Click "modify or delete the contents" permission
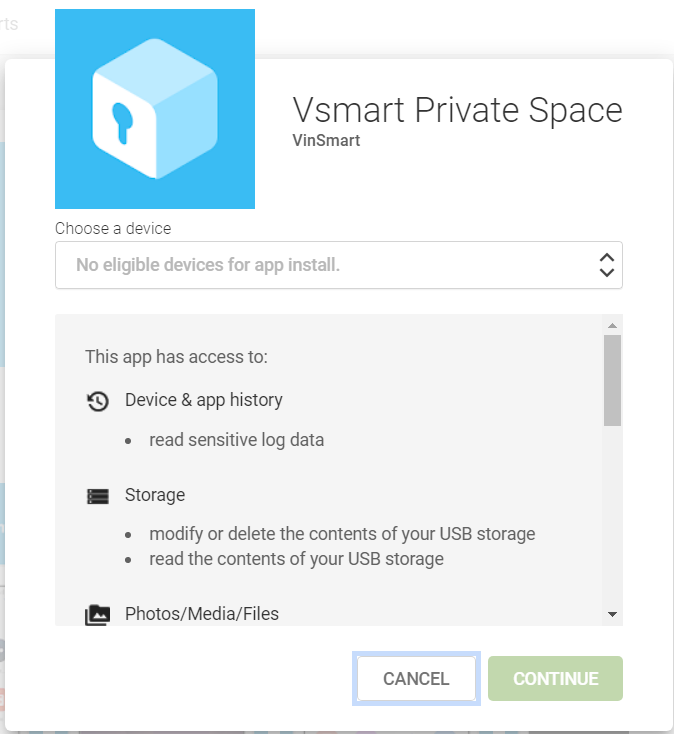 (x=342, y=534)
